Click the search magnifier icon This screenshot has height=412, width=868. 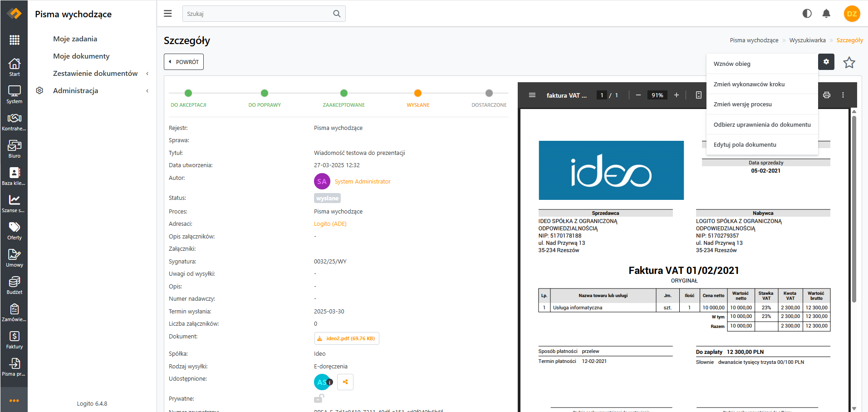337,14
